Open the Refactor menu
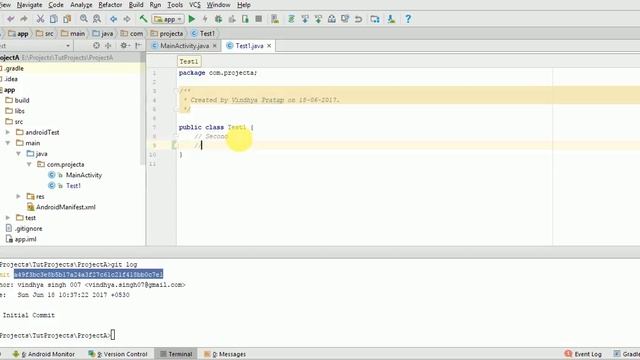The width and height of the screenshot is (640, 360). click(110, 5)
